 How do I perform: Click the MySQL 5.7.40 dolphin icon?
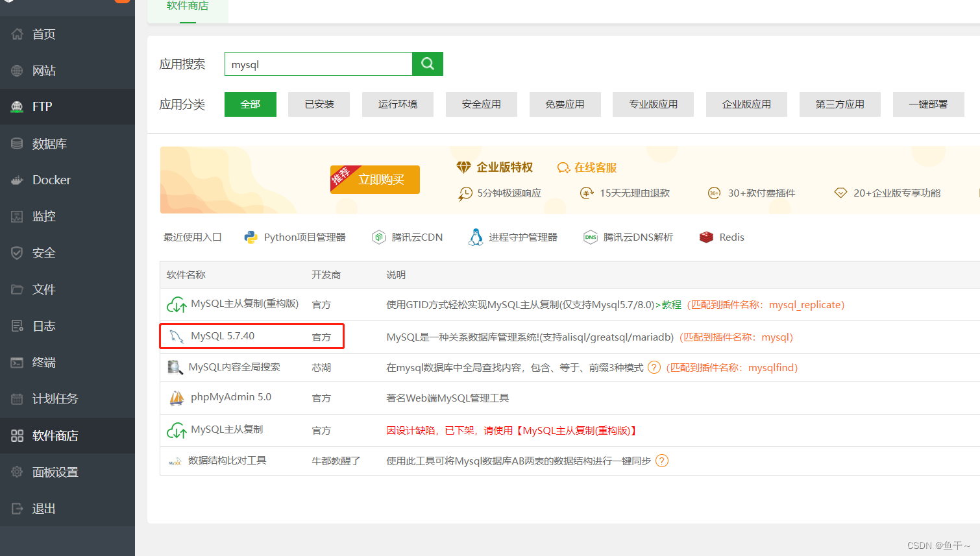tap(177, 336)
